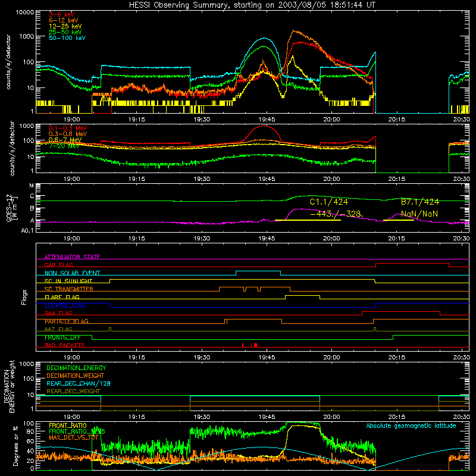Click the Flags vertical axis title
476x476 pixels.
24,297
